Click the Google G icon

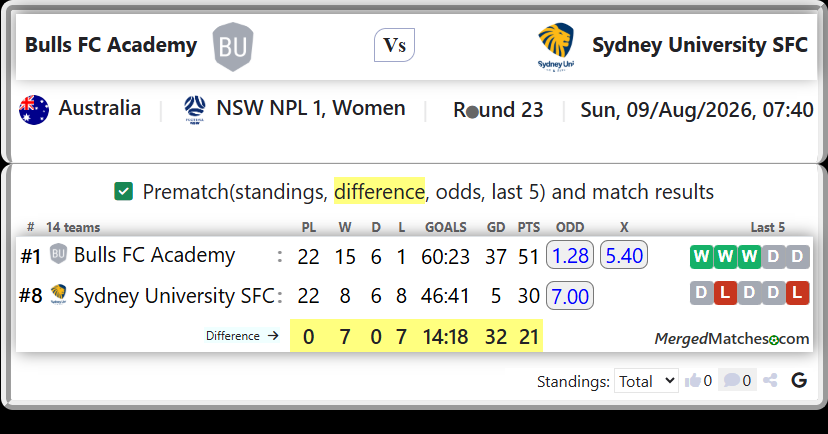799,380
